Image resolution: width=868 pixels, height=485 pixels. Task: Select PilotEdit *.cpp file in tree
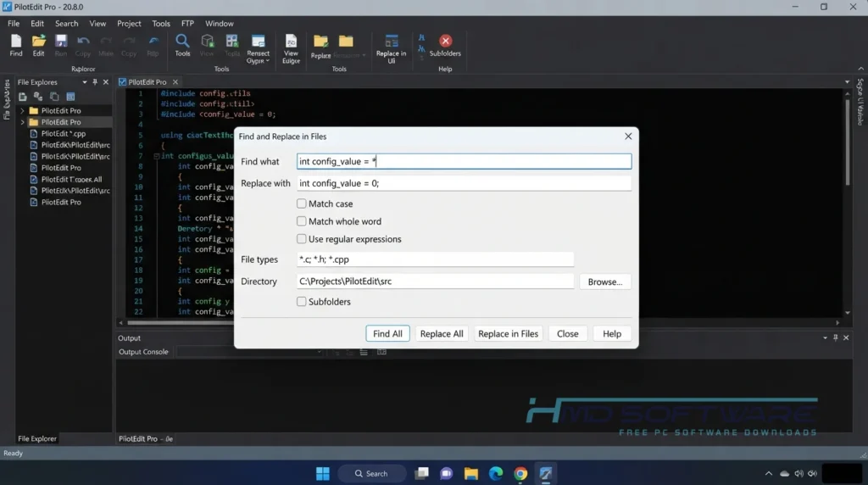pos(63,133)
